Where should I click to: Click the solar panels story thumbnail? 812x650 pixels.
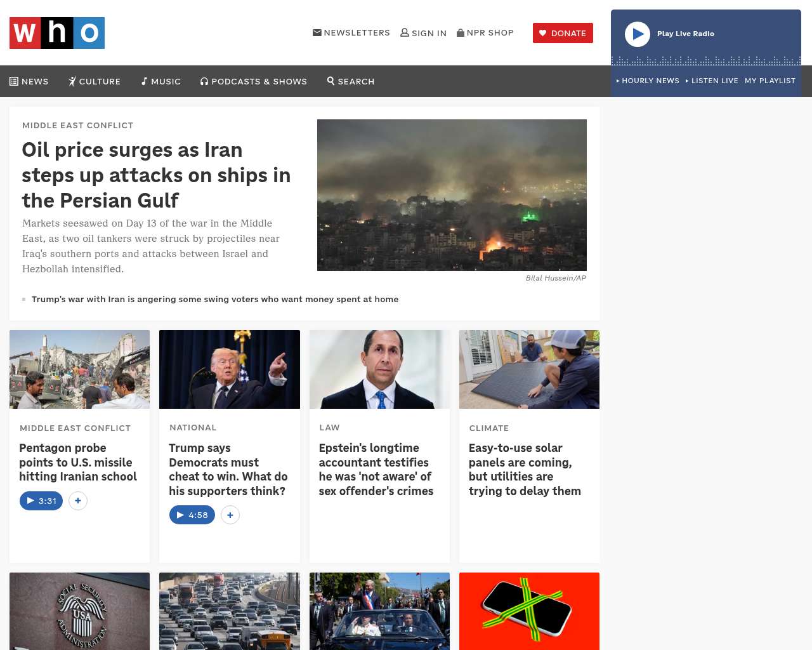coord(529,369)
